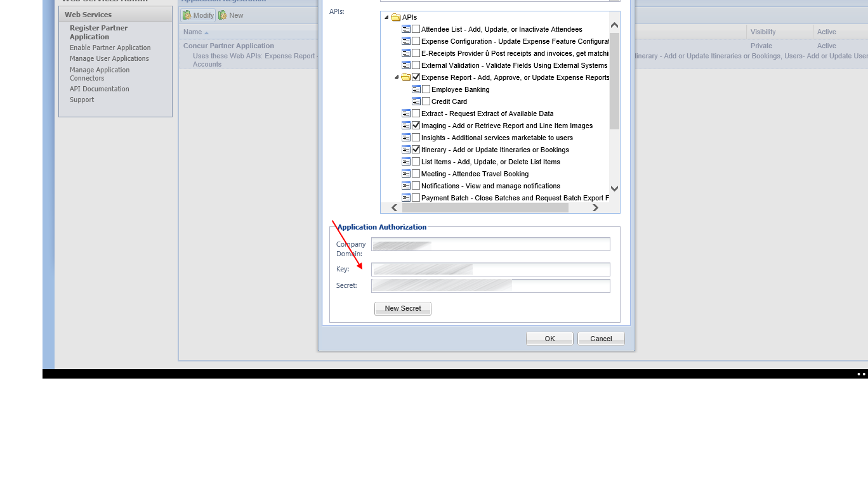Image resolution: width=868 pixels, height=487 pixels.
Task: Click the Active column header
Action: coord(840,32)
